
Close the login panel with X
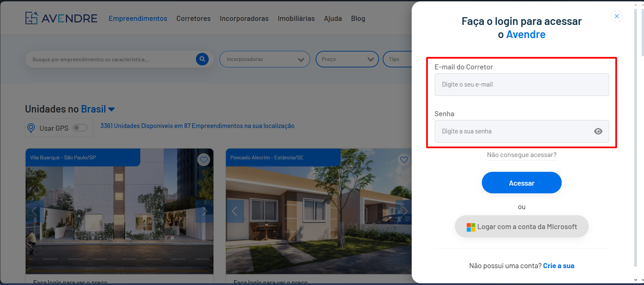[x=617, y=16]
